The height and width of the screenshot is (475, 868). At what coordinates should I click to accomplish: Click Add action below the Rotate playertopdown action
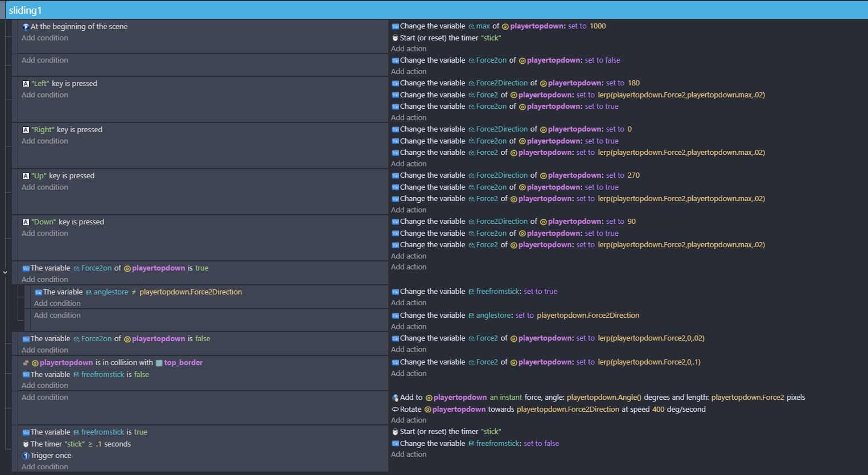coord(409,420)
